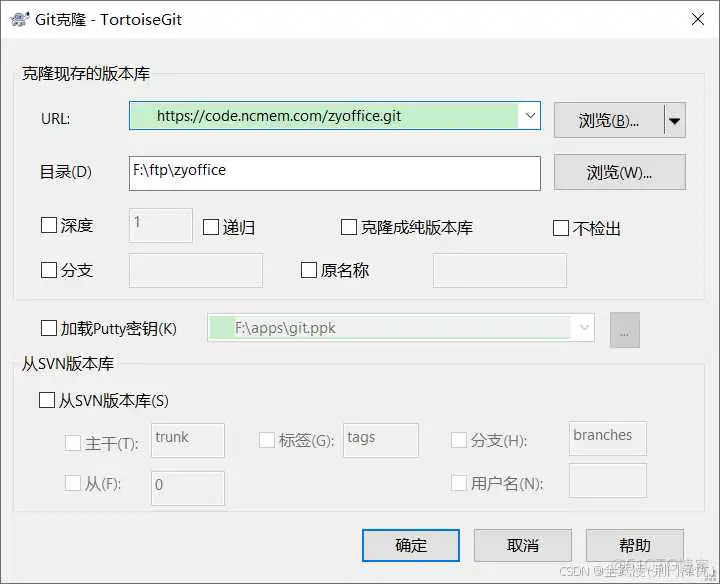
Task: Open the URL history dropdown
Action: click(530, 116)
